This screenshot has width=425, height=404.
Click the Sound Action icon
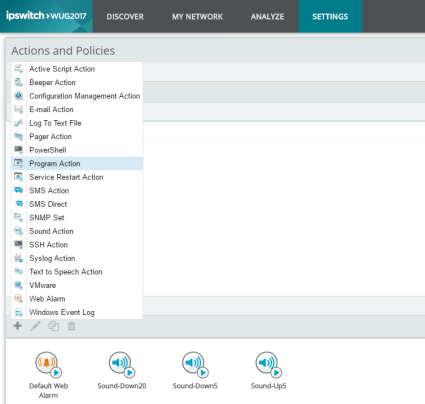(x=19, y=231)
